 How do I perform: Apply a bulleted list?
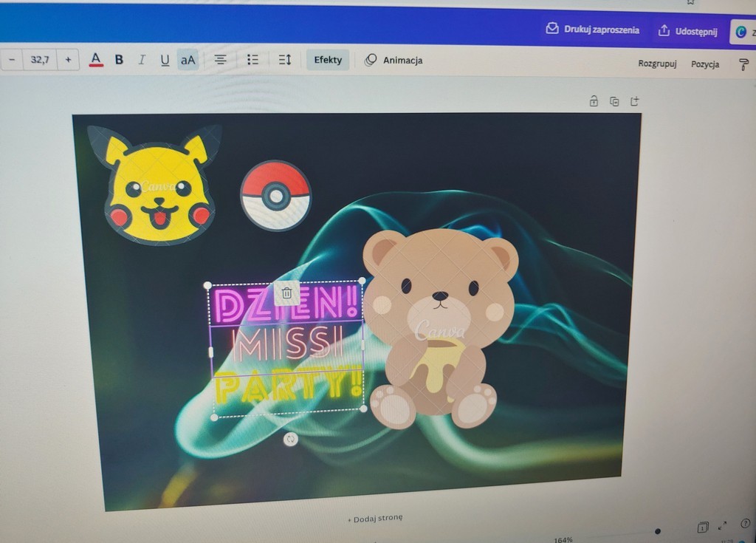[x=252, y=60]
